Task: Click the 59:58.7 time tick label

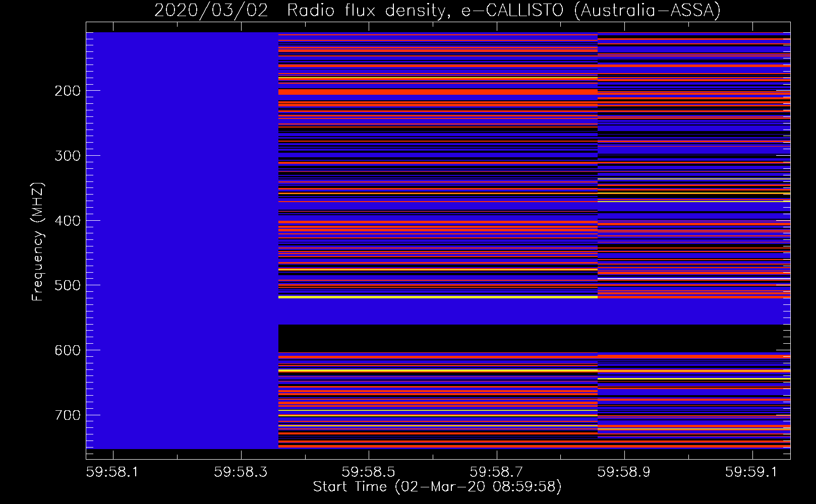Action: coord(497,472)
